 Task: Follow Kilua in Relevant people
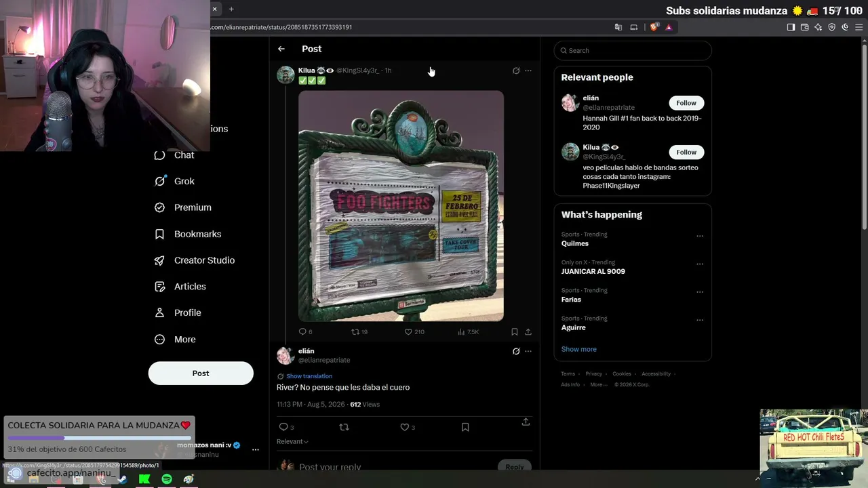686,152
